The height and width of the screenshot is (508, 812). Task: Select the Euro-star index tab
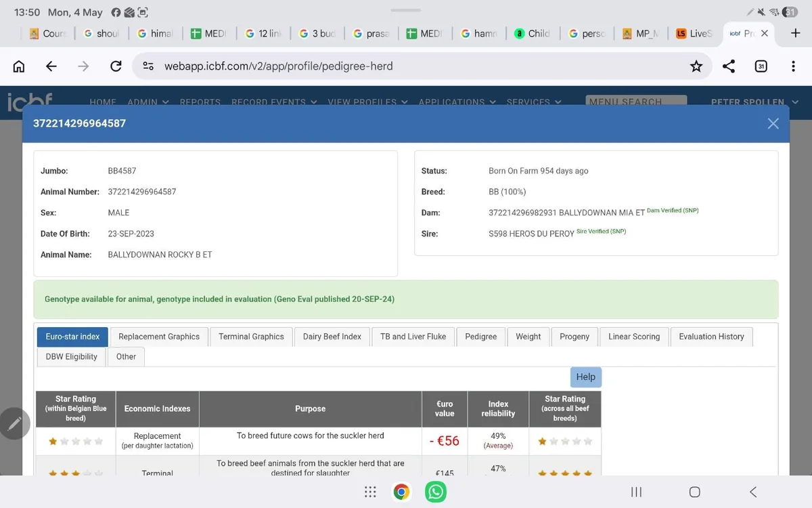click(x=72, y=337)
